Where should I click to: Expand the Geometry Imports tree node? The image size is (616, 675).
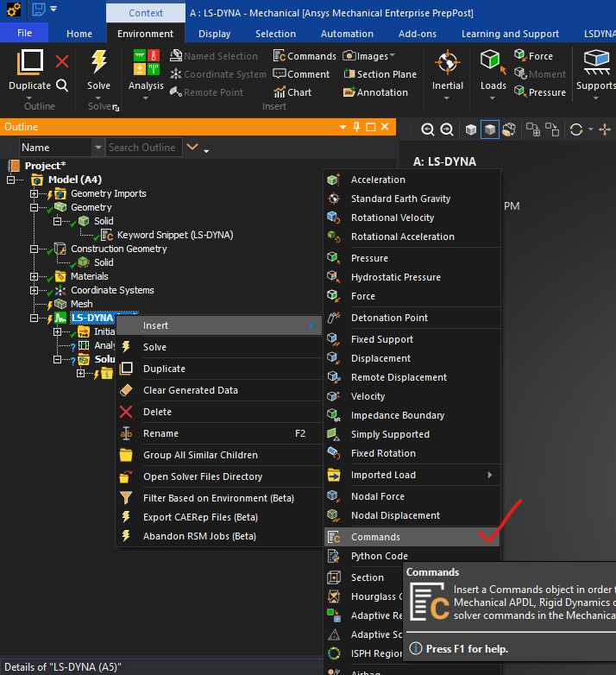pos(34,193)
